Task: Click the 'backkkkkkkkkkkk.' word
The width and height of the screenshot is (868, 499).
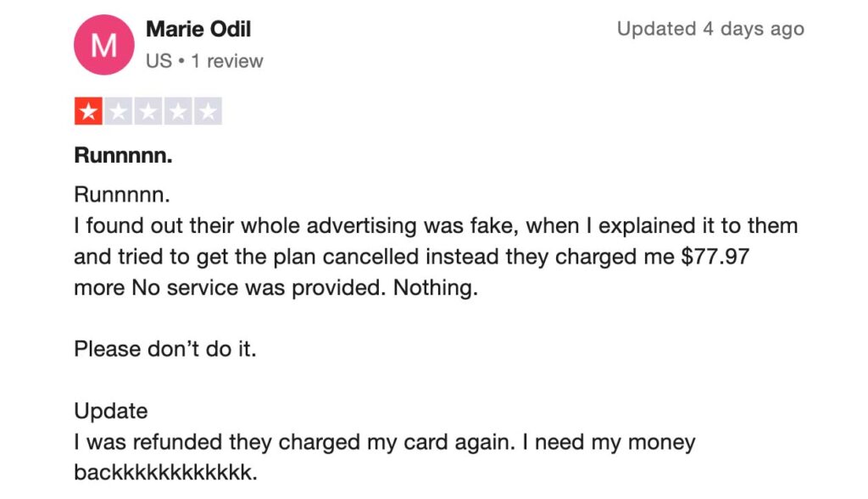Action: pyautogui.click(x=166, y=473)
